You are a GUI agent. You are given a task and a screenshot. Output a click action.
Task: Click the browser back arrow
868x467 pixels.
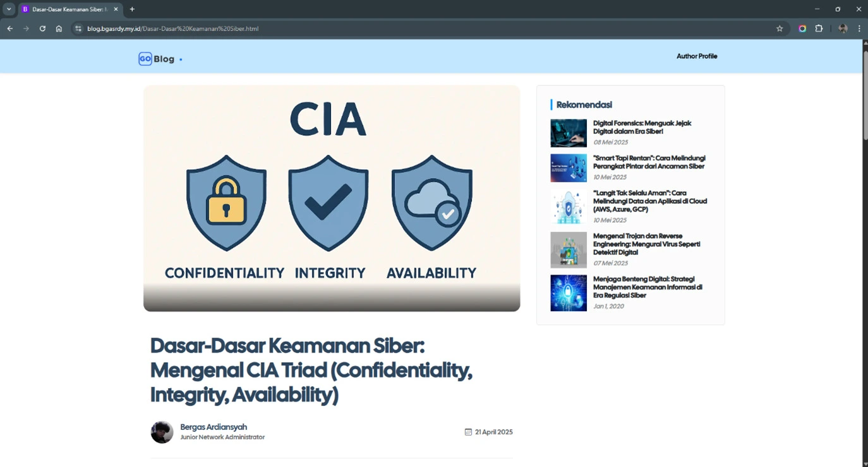click(x=9, y=28)
